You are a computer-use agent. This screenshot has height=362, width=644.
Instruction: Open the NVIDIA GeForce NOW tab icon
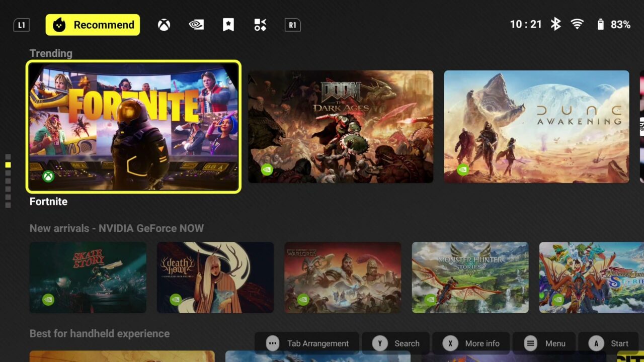(x=196, y=25)
